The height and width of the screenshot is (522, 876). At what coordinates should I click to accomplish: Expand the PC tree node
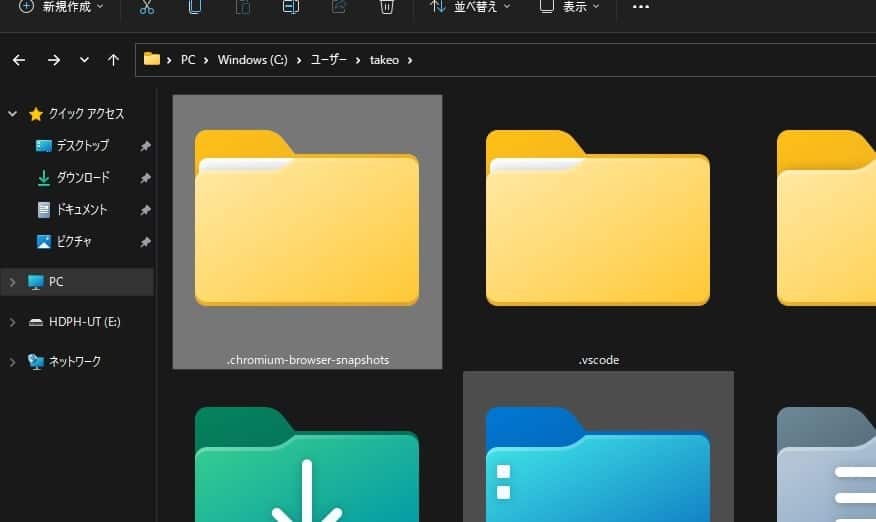12,282
